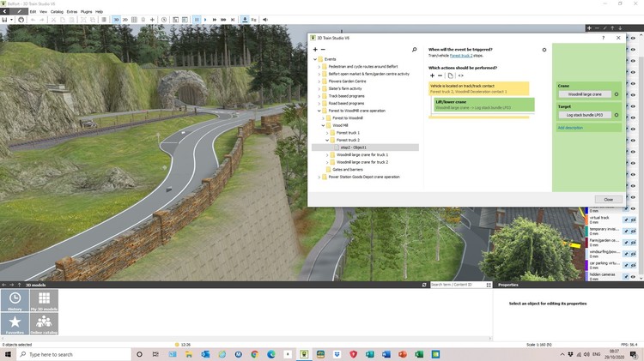Viewport: 644px width, 361px height.
Task: Add a new action with plus icon
Action: [x=432, y=75]
